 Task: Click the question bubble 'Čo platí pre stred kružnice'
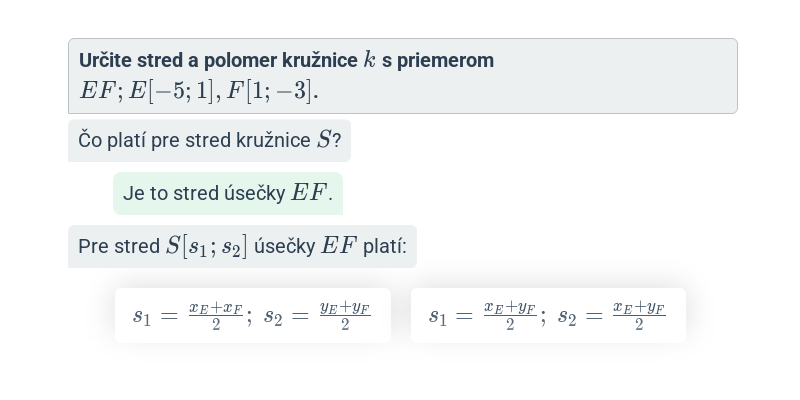click(209, 140)
